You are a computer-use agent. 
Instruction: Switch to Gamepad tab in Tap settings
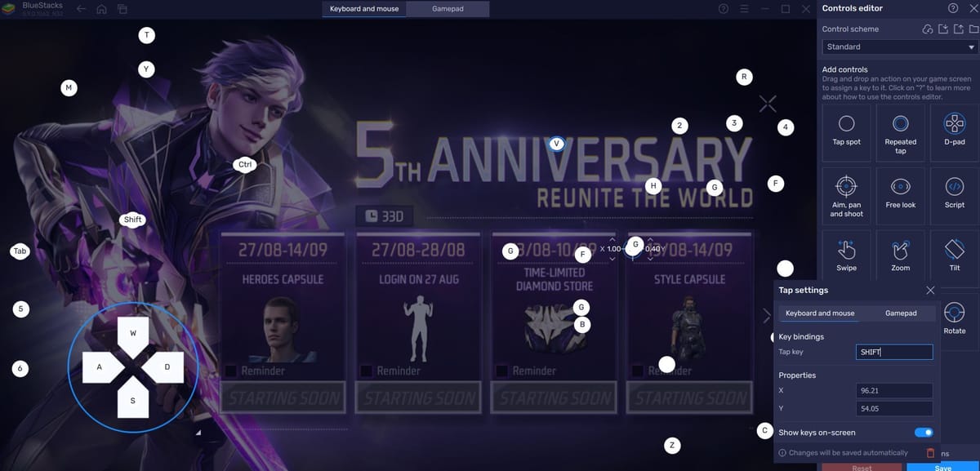(901, 313)
